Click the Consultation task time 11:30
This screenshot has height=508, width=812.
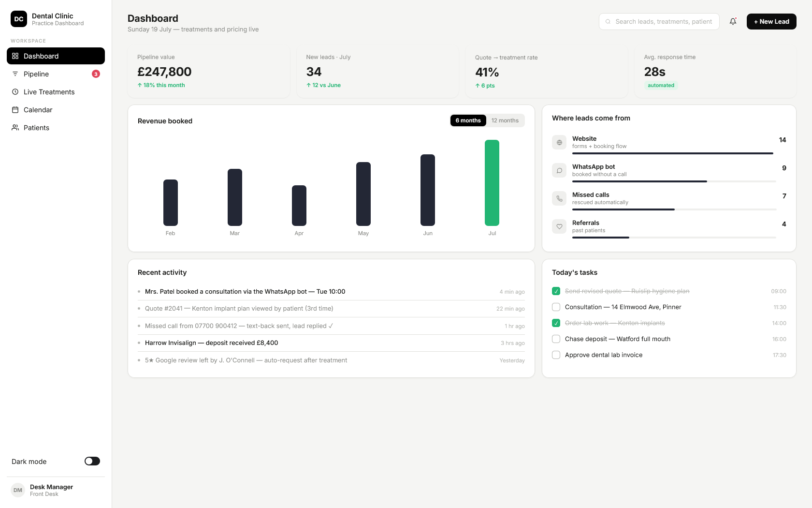click(x=780, y=307)
